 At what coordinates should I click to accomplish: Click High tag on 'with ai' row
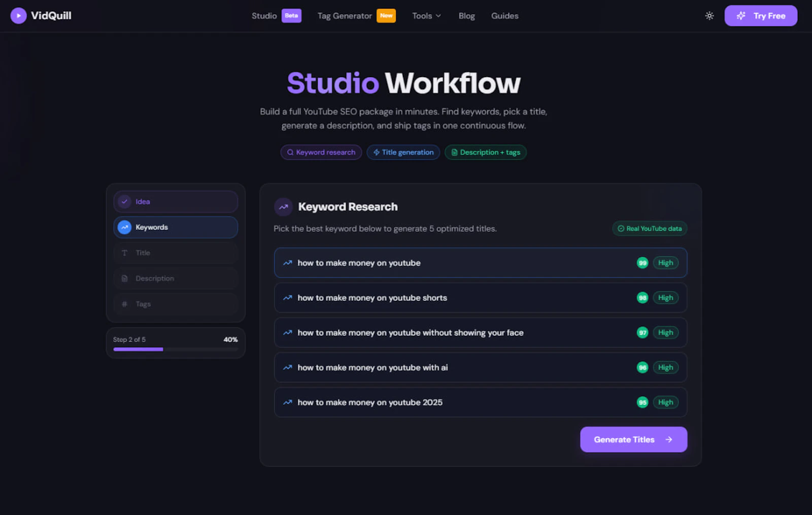[x=665, y=367]
